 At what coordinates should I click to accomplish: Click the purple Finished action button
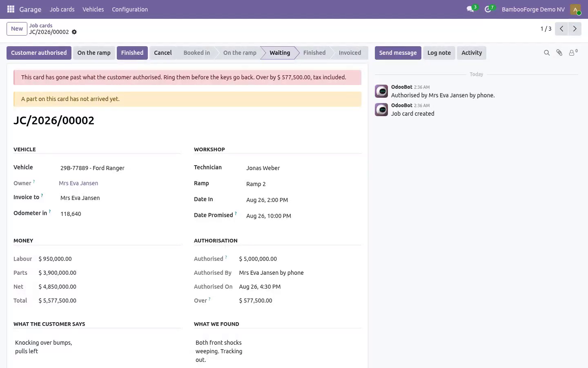click(132, 53)
